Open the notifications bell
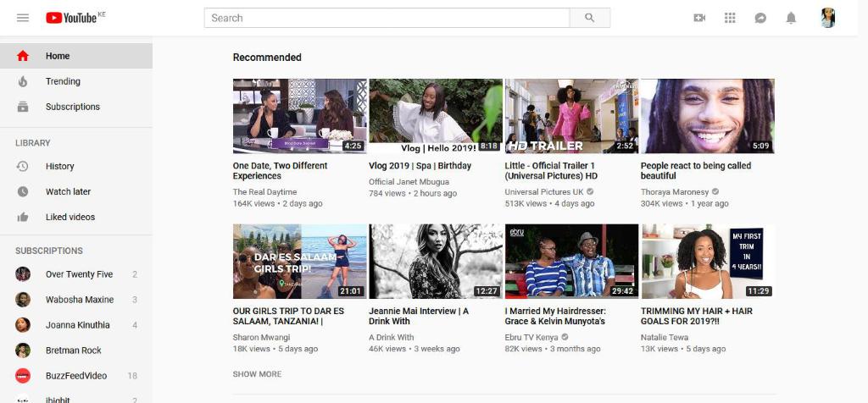Viewport: 868px width, 403px height. point(791,18)
